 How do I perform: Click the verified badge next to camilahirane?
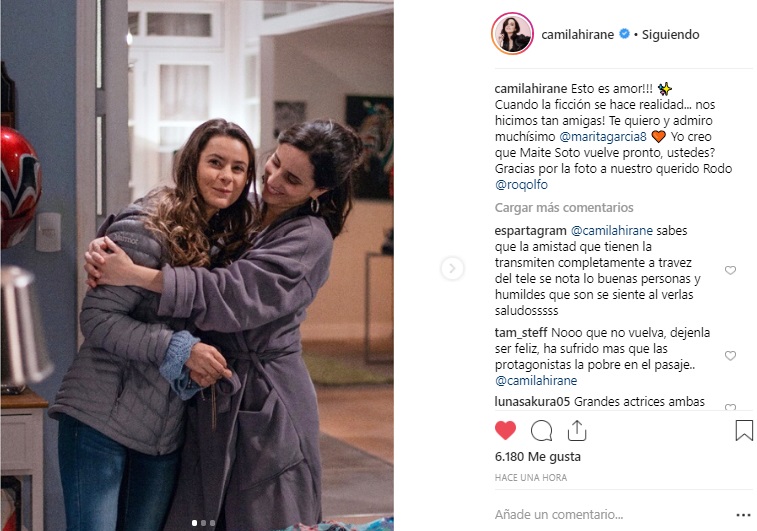tap(624, 34)
